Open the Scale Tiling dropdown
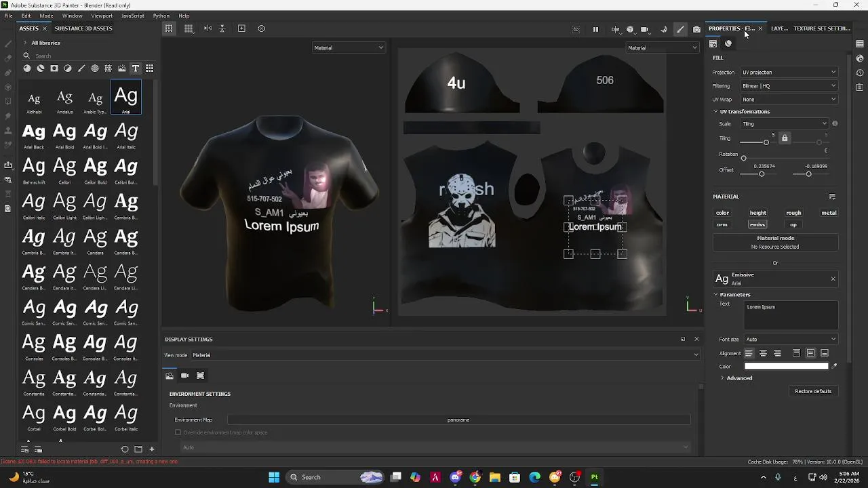The height and width of the screenshot is (488, 868). coord(784,124)
